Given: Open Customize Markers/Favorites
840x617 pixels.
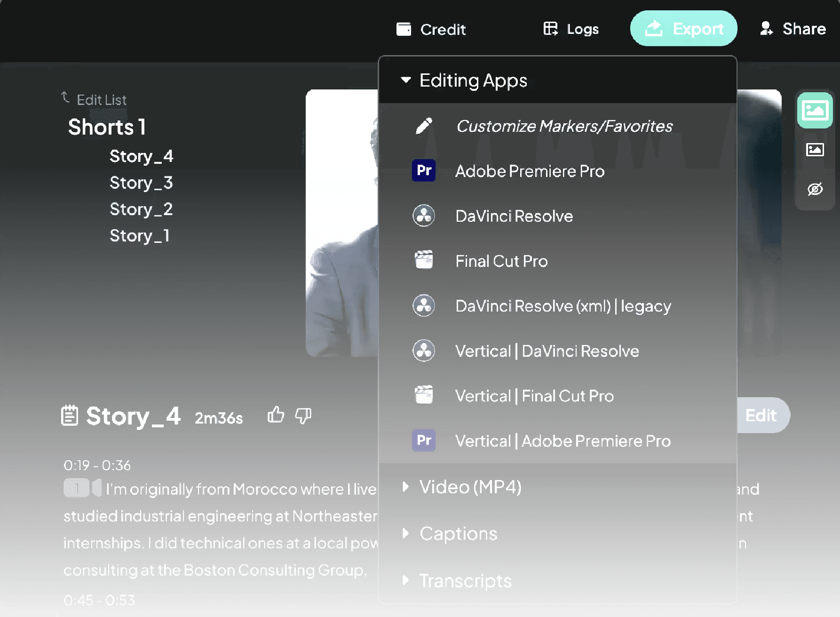Looking at the screenshot, I should 564,126.
